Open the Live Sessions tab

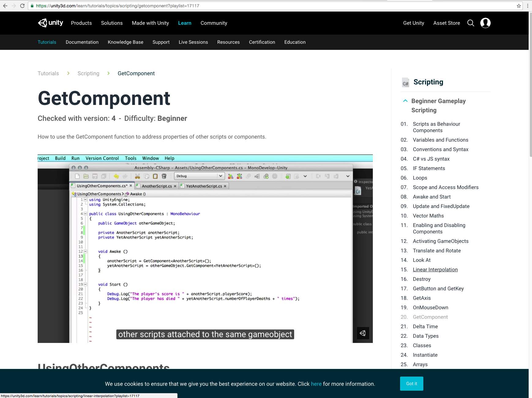(193, 42)
